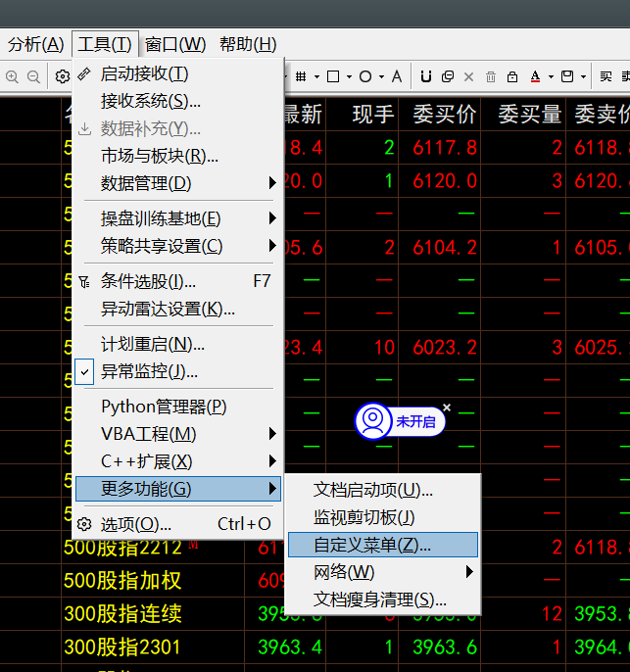The height and width of the screenshot is (672, 630).
Task: Click the blue user avatar badge
Action: [x=372, y=421]
